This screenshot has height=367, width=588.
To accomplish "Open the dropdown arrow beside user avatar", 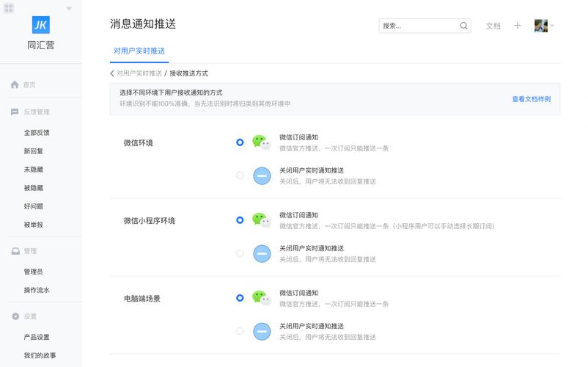I will [553, 26].
